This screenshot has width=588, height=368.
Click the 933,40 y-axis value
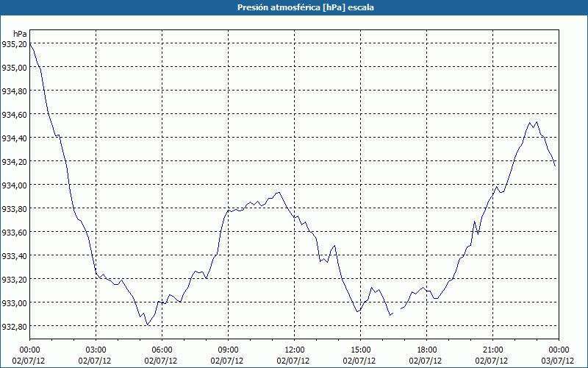(x=14, y=256)
